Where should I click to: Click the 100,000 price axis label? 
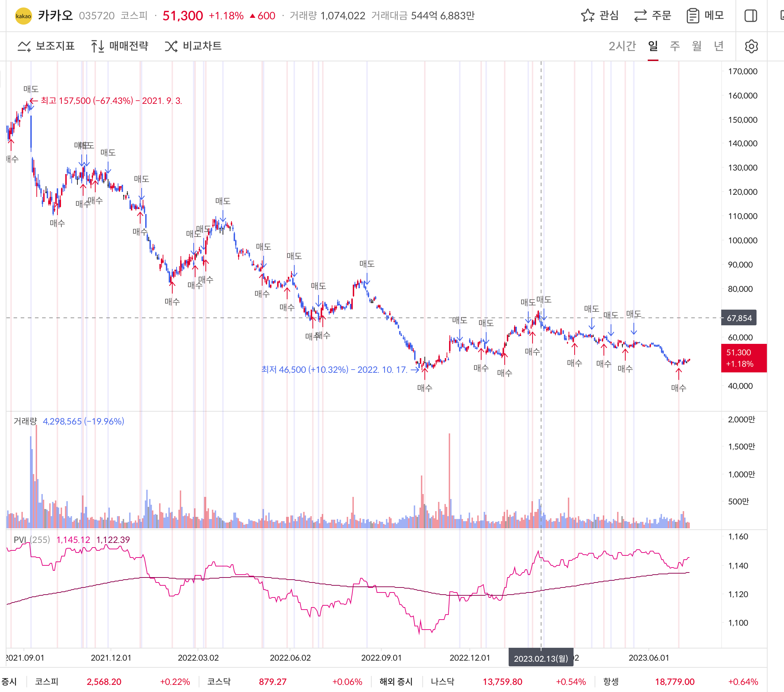[x=743, y=240]
